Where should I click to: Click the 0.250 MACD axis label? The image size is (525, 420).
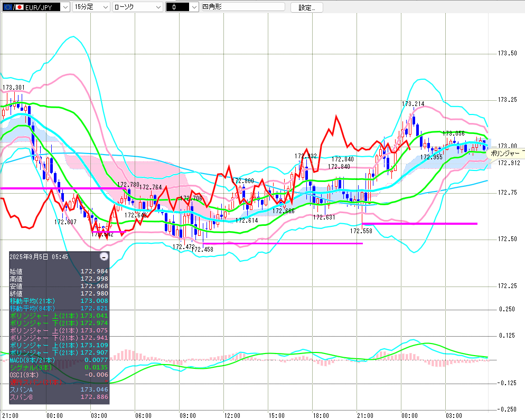click(x=507, y=309)
